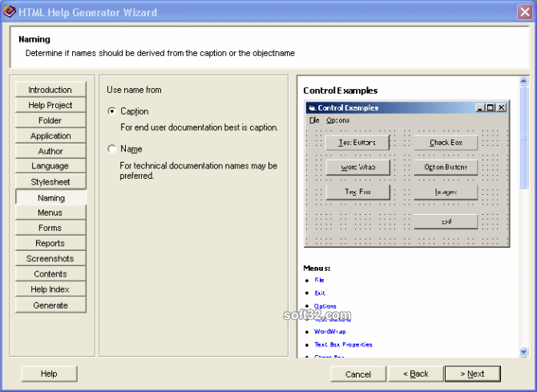
Task: Close the HTML Help Generator Wizard window
Action: 525,12
